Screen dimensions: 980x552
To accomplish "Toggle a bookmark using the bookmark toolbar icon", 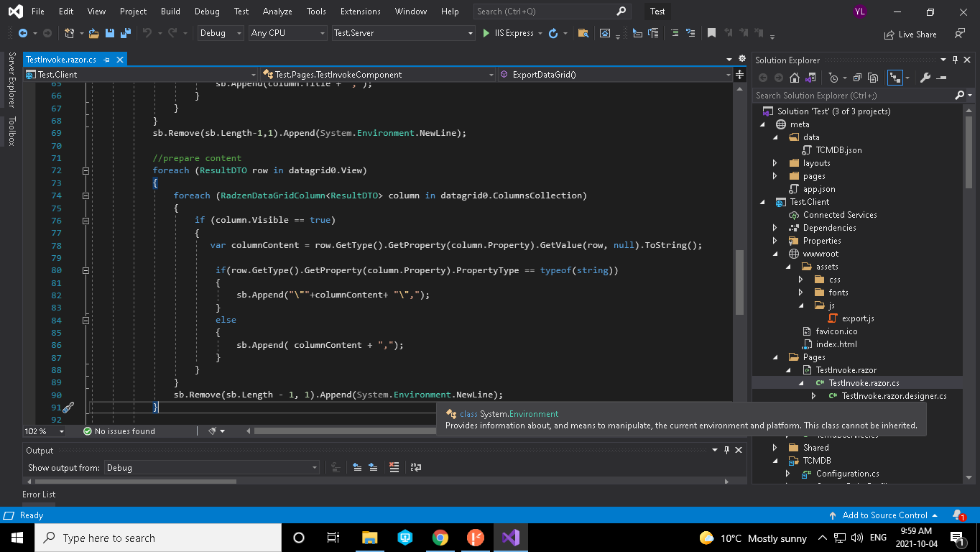I will pos(710,32).
